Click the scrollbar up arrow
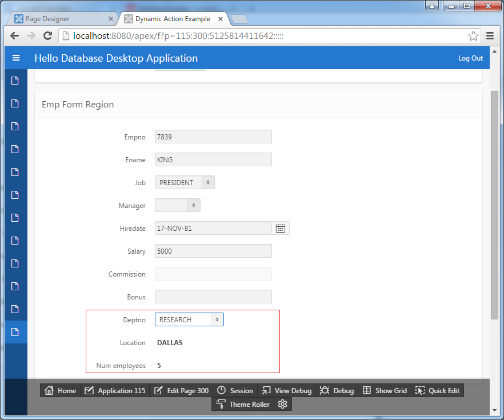 (x=494, y=51)
